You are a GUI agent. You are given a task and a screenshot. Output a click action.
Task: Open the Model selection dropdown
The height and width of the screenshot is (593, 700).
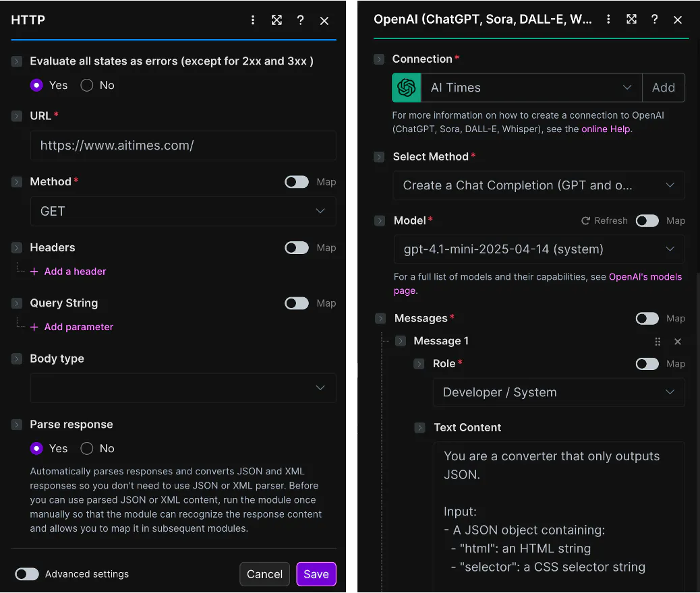click(539, 249)
